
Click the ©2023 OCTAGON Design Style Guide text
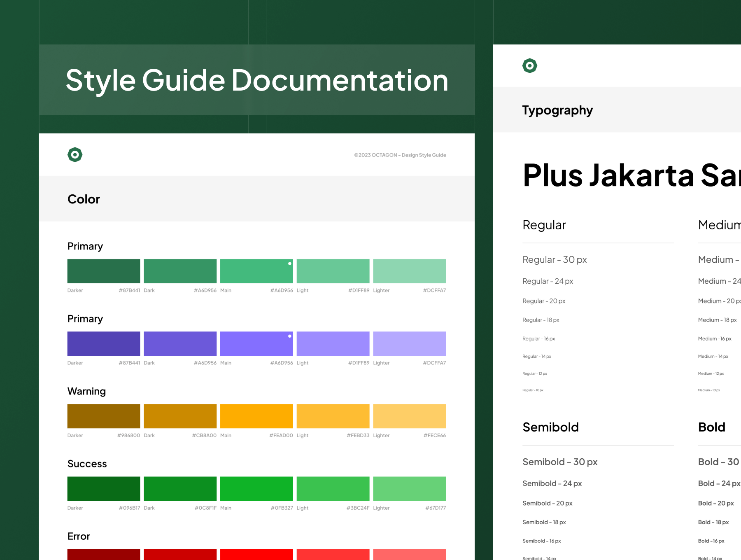[x=400, y=155]
